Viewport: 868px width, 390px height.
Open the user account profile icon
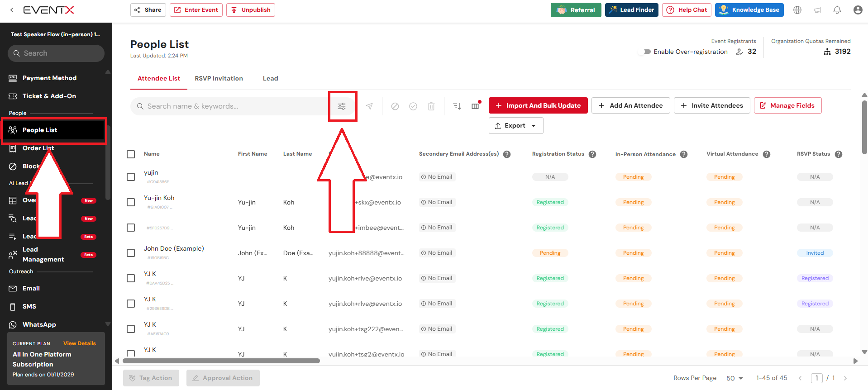pyautogui.click(x=858, y=10)
